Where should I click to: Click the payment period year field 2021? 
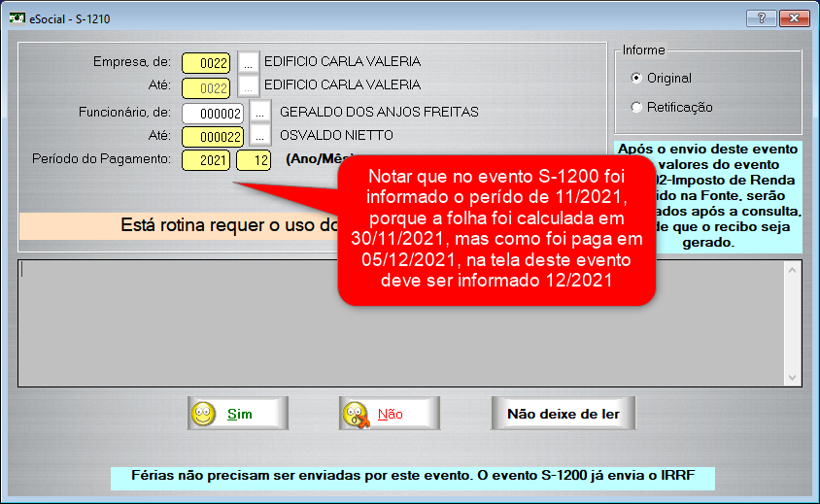pyautogui.click(x=206, y=160)
